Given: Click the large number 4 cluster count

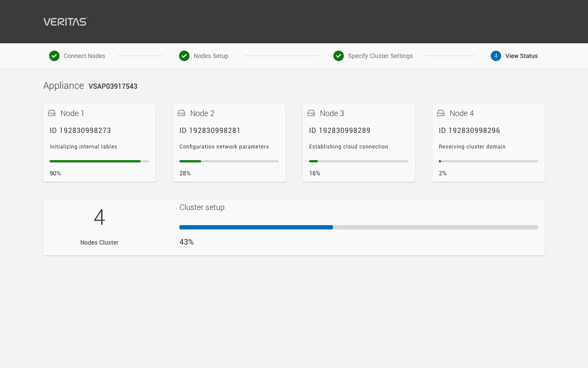Looking at the screenshot, I should 99,217.
